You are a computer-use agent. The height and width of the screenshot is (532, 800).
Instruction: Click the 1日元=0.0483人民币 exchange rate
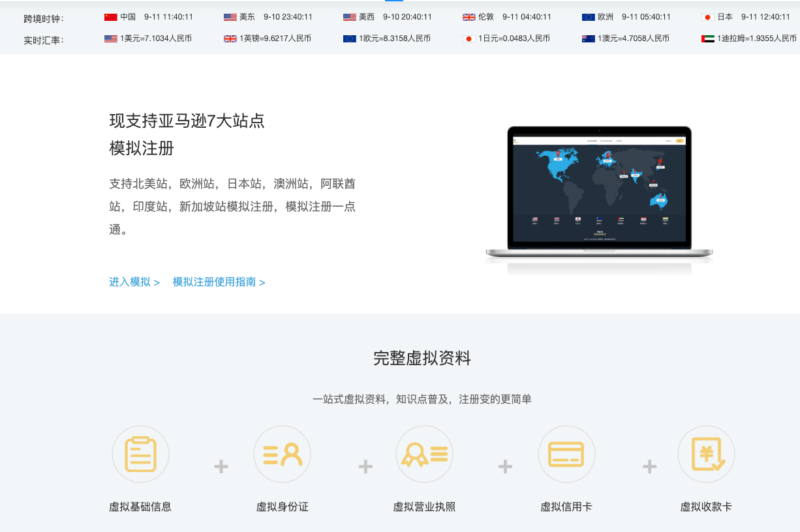[x=514, y=38]
